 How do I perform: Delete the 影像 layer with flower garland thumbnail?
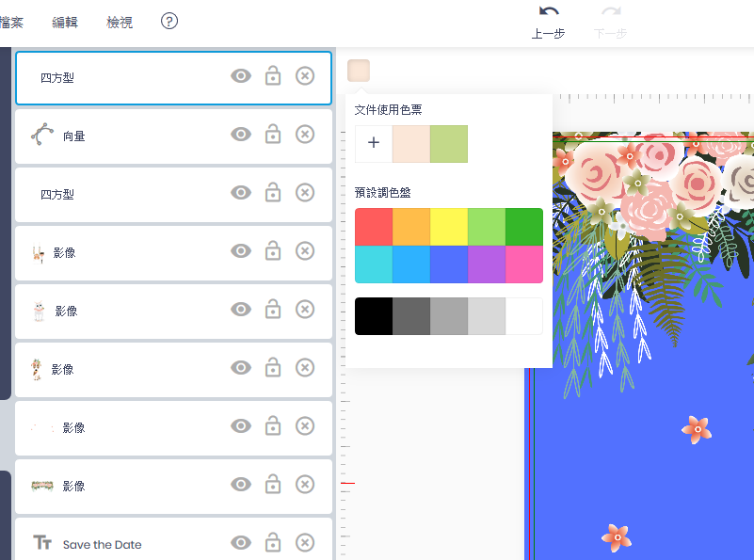(x=305, y=484)
